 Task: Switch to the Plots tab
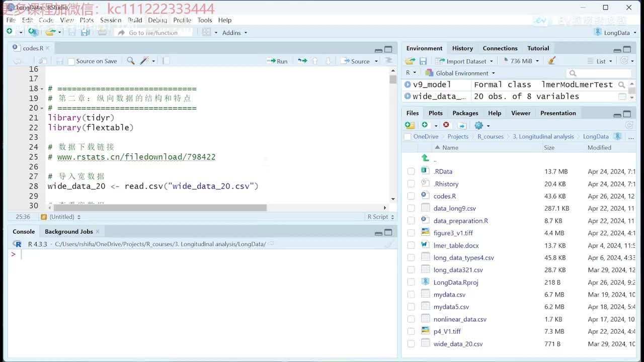(x=435, y=113)
